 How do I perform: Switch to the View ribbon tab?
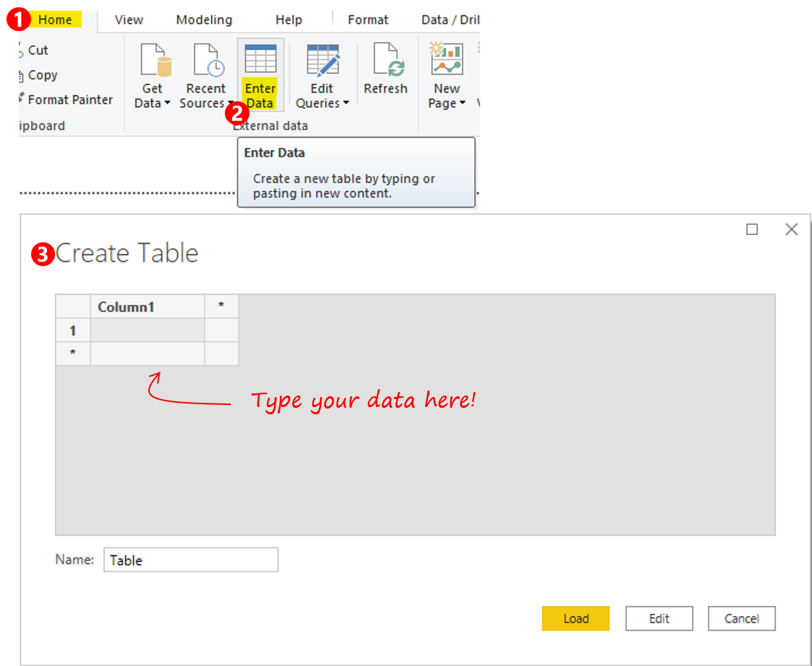(129, 20)
